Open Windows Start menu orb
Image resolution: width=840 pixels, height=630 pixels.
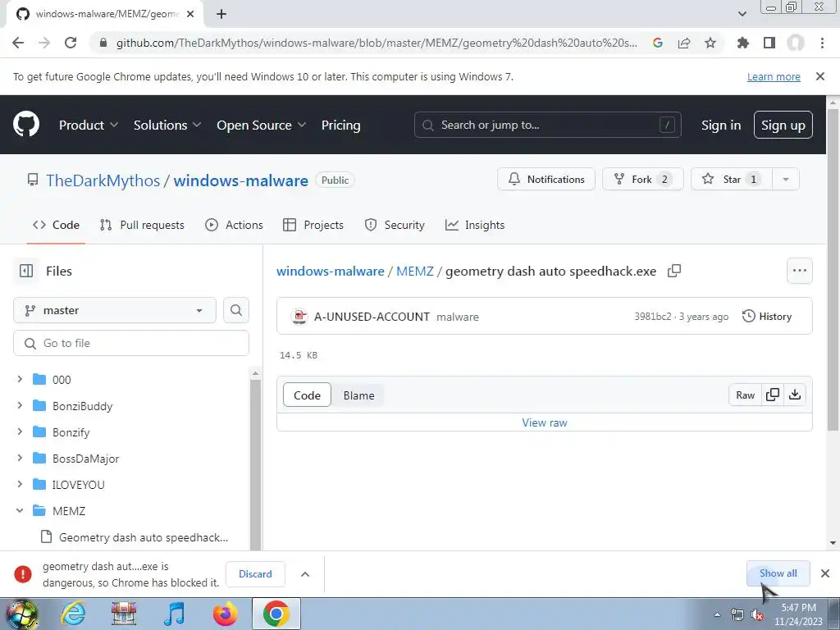click(21, 614)
